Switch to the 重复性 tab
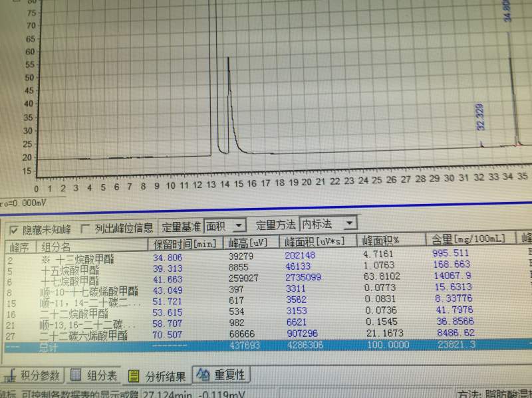The image size is (532, 398). (x=221, y=375)
